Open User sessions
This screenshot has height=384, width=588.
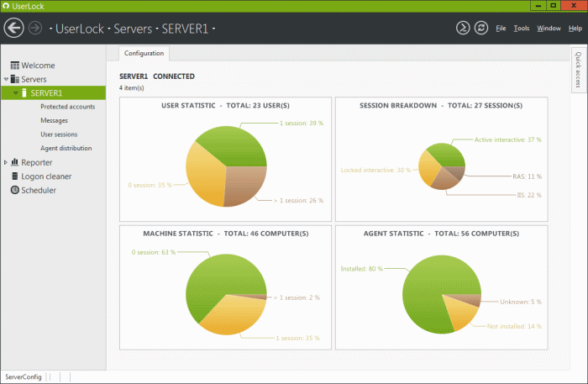pyautogui.click(x=59, y=134)
